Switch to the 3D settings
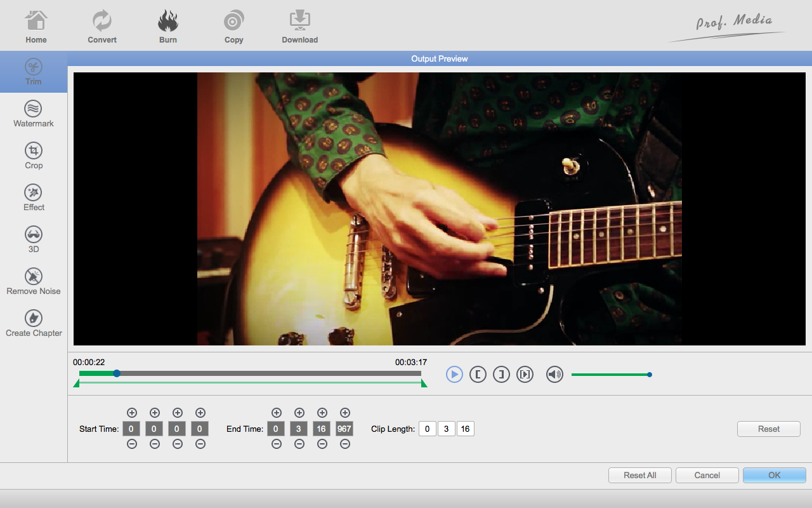Image resolution: width=812 pixels, height=508 pixels. pos(34,239)
